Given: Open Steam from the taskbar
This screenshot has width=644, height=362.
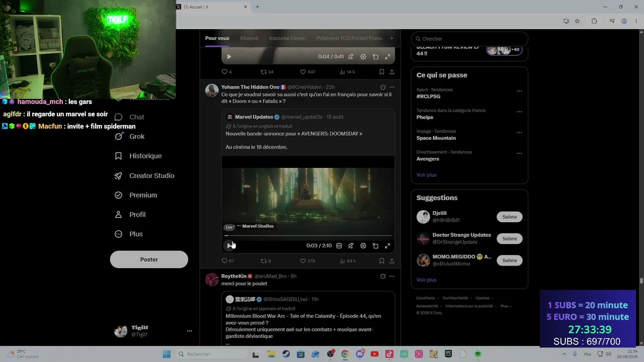Looking at the screenshot, I should (286, 354).
